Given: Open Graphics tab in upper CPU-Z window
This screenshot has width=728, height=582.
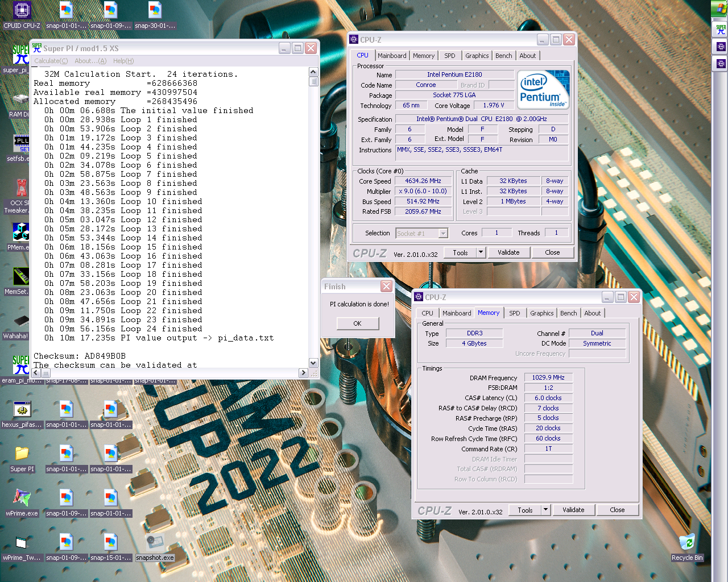Looking at the screenshot, I should [477, 56].
